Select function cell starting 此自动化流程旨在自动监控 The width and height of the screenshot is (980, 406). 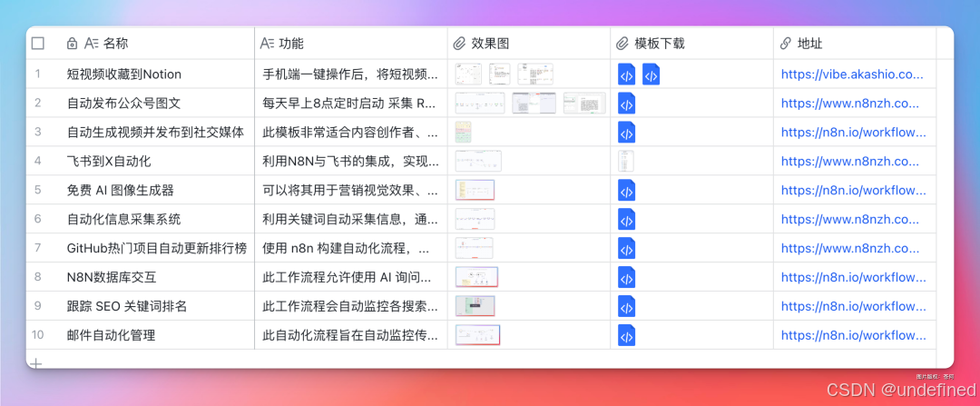pos(351,335)
